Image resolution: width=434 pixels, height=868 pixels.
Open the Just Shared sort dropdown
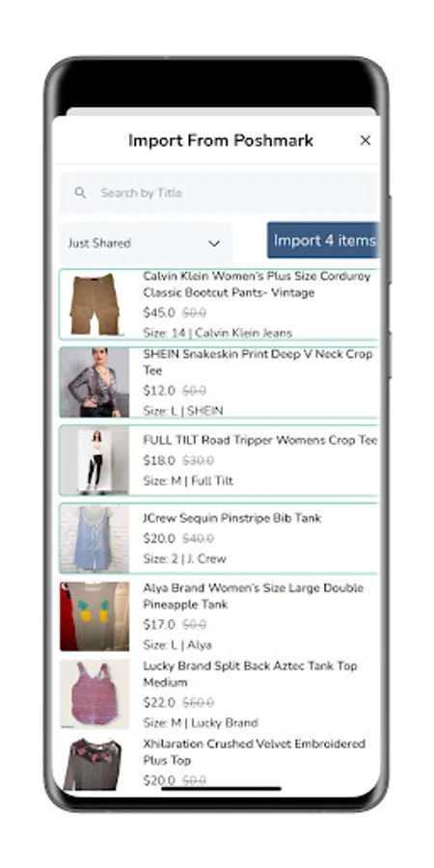(146, 243)
